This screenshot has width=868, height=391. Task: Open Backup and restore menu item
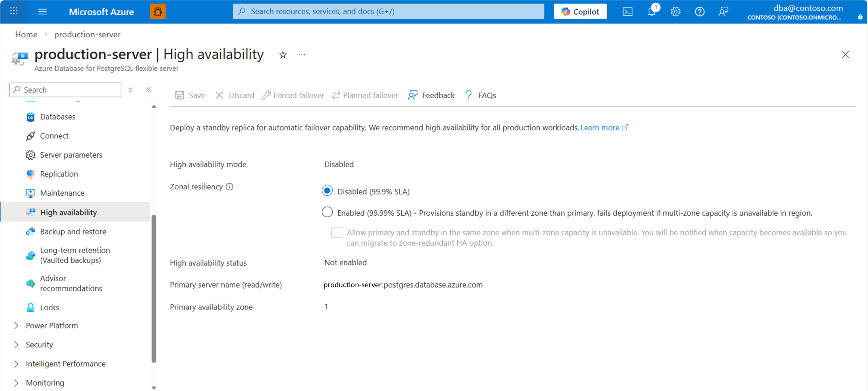tap(73, 231)
